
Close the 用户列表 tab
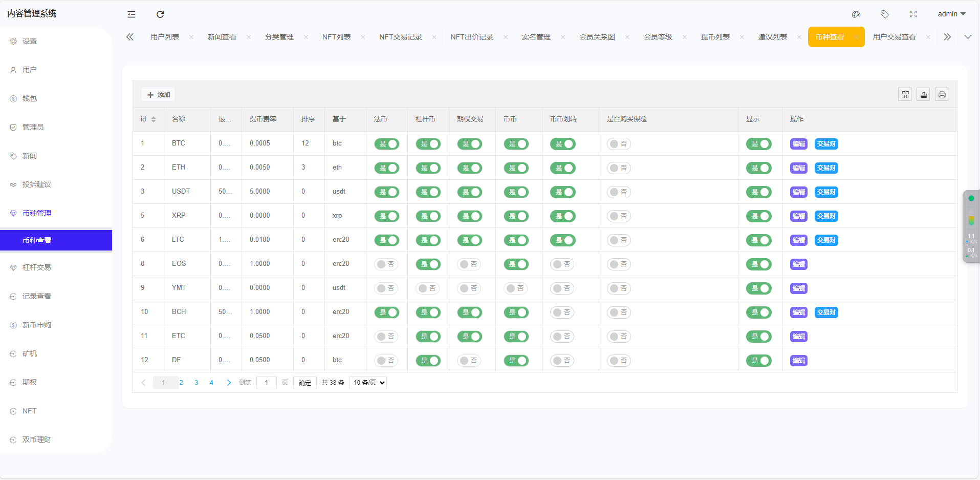click(x=191, y=37)
